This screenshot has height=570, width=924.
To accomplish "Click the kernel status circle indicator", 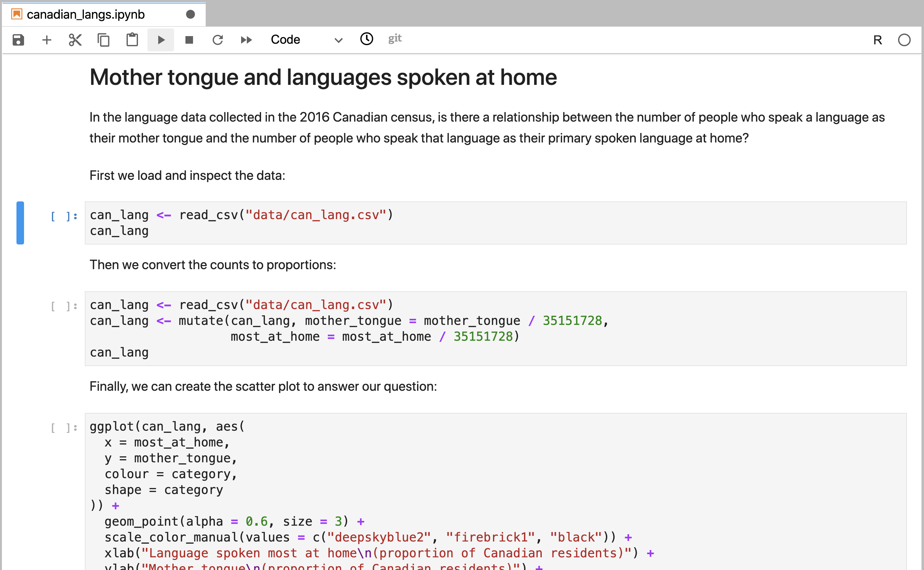I will click(x=904, y=40).
